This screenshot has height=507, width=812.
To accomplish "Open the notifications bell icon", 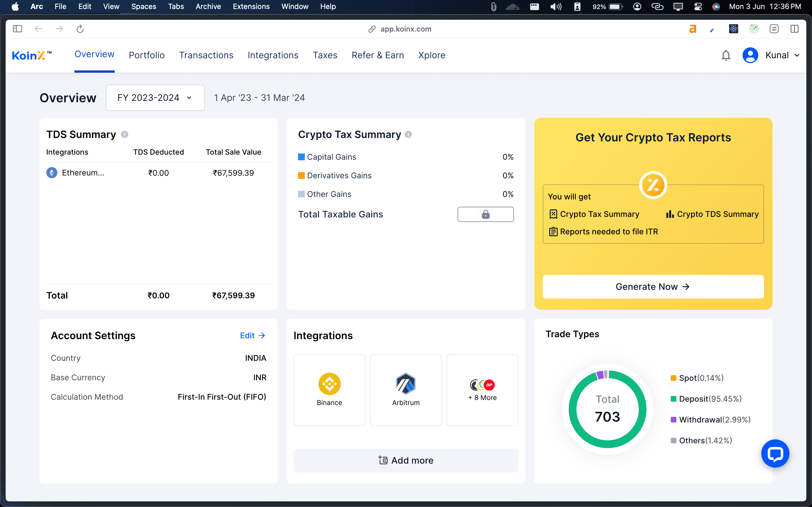I will (725, 55).
